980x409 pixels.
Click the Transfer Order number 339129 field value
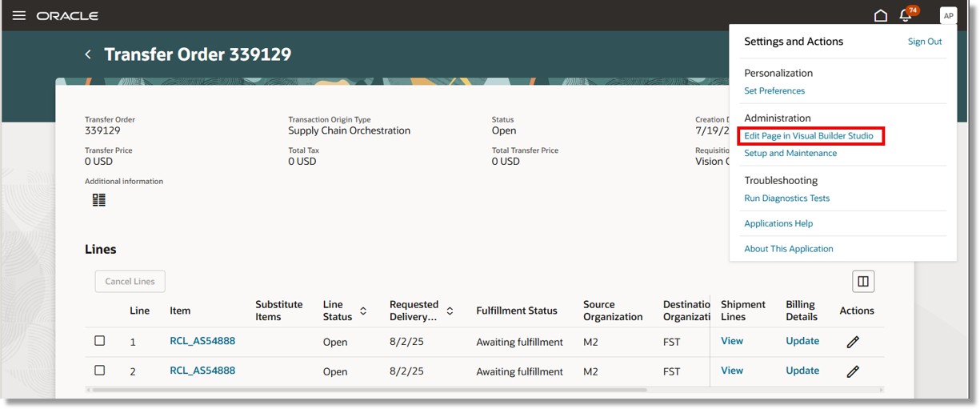click(x=102, y=130)
